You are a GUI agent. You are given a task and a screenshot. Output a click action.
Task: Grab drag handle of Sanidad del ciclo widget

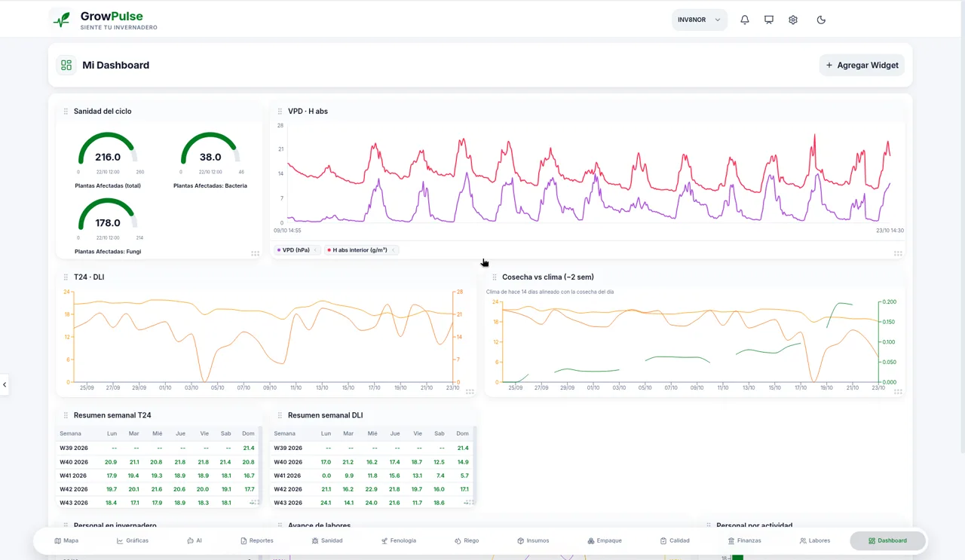click(66, 112)
